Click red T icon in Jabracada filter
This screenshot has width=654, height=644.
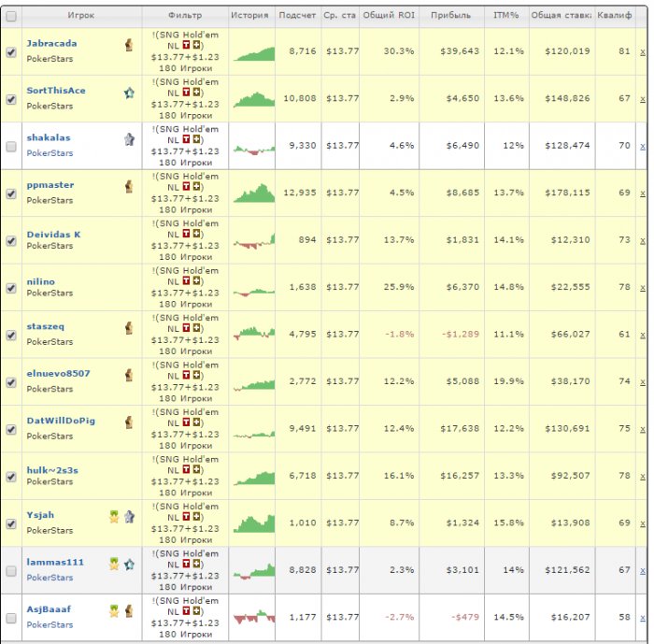[x=186, y=45]
